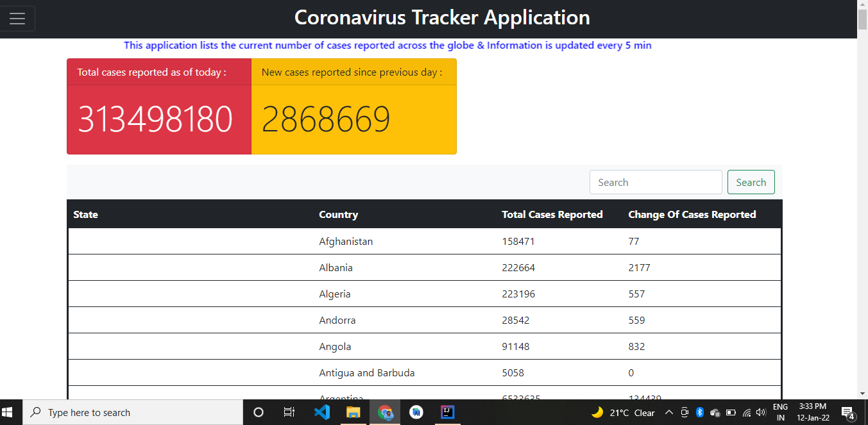Click Algeria's case change value 557
868x425 pixels.
636,294
